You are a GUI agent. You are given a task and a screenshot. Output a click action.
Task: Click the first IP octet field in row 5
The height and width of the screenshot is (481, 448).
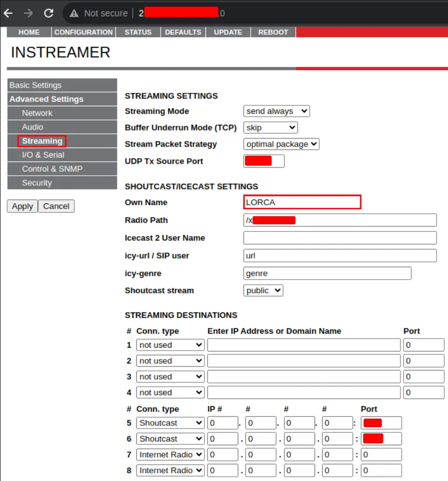pos(223,423)
